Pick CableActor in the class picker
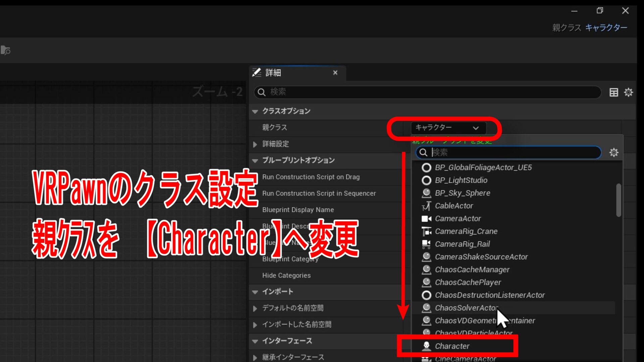 point(454,206)
